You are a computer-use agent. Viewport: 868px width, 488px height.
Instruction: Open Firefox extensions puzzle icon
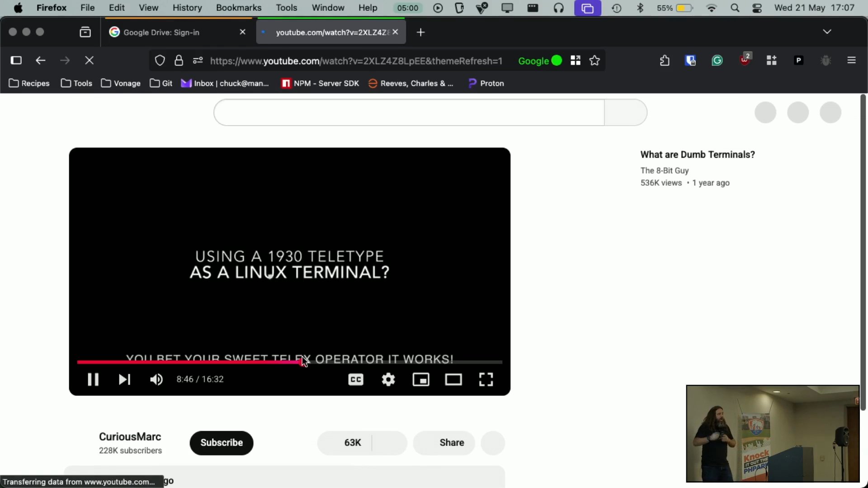[665, 61]
